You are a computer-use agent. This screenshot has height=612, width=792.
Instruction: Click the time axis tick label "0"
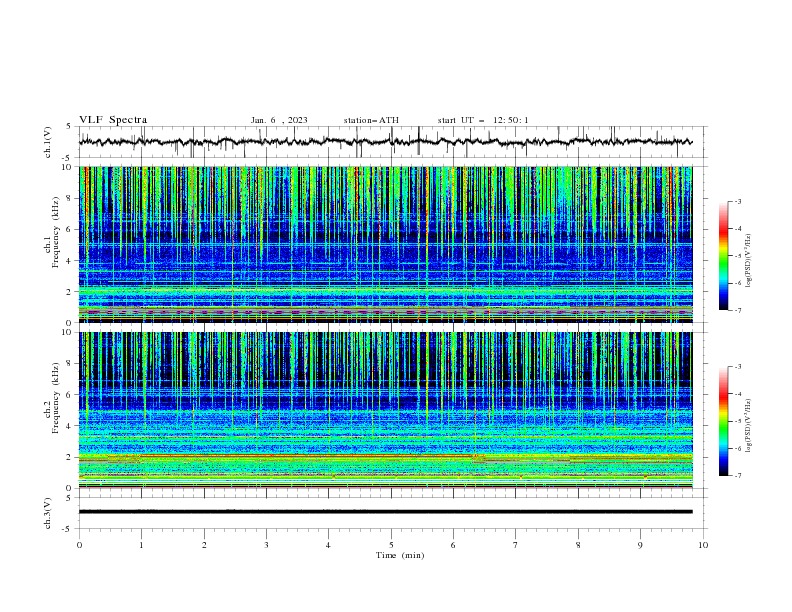click(79, 545)
